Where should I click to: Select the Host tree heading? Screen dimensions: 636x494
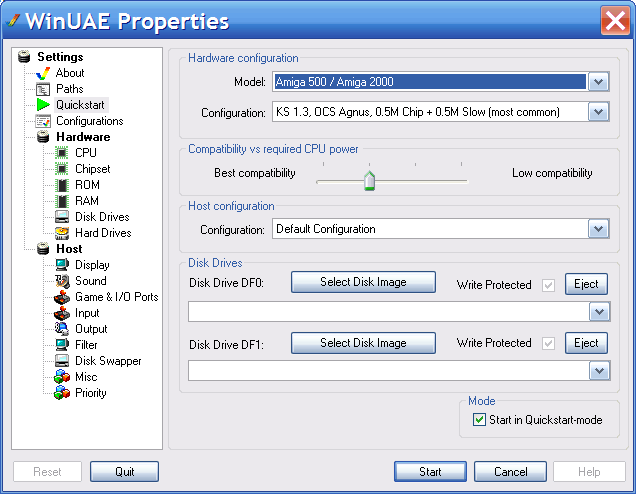69,249
